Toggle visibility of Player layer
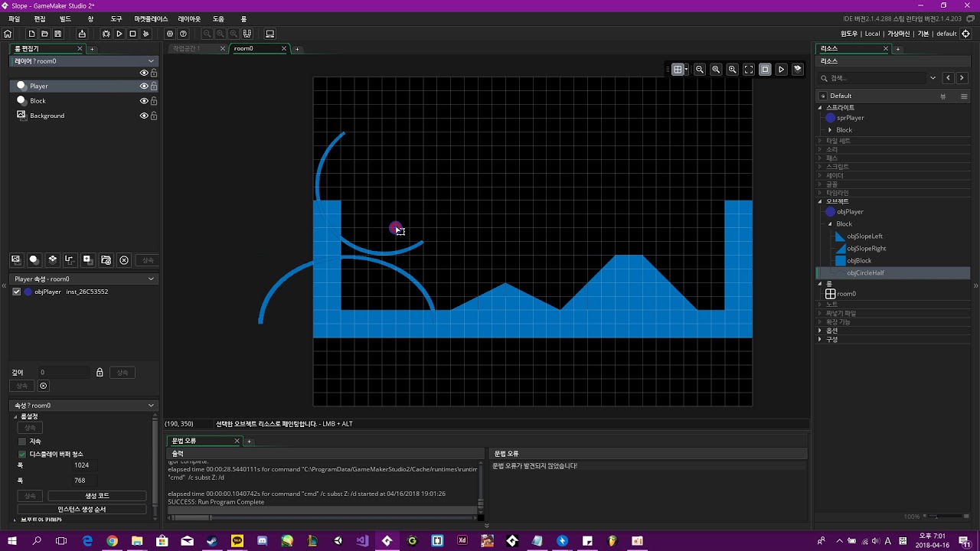The width and height of the screenshot is (980, 551). coord(144,86)
